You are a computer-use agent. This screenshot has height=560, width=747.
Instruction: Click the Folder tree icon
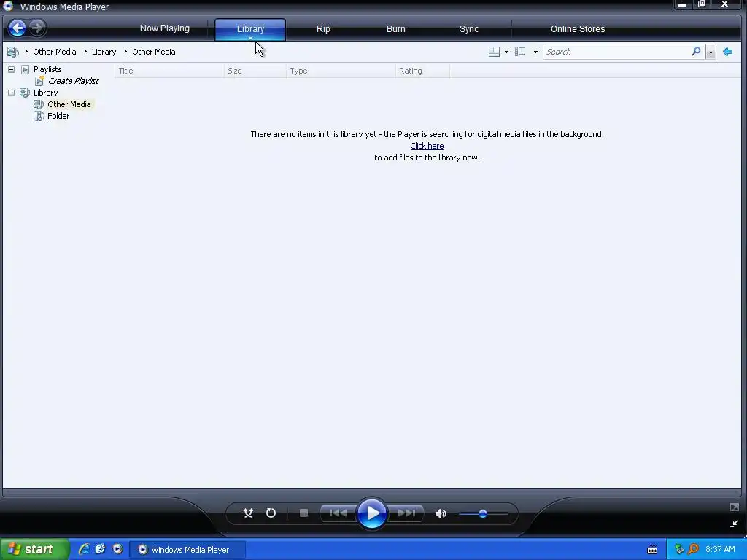click(39, 116)
